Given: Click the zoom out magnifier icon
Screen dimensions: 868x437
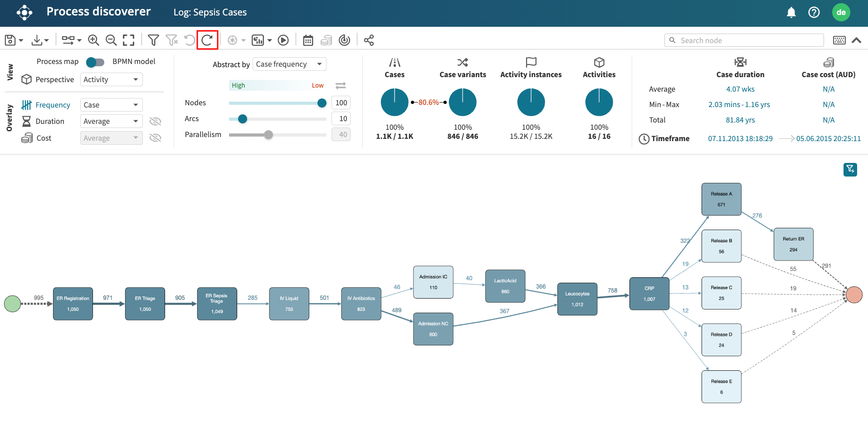Looking at the screenshot, I should point(111,40).
